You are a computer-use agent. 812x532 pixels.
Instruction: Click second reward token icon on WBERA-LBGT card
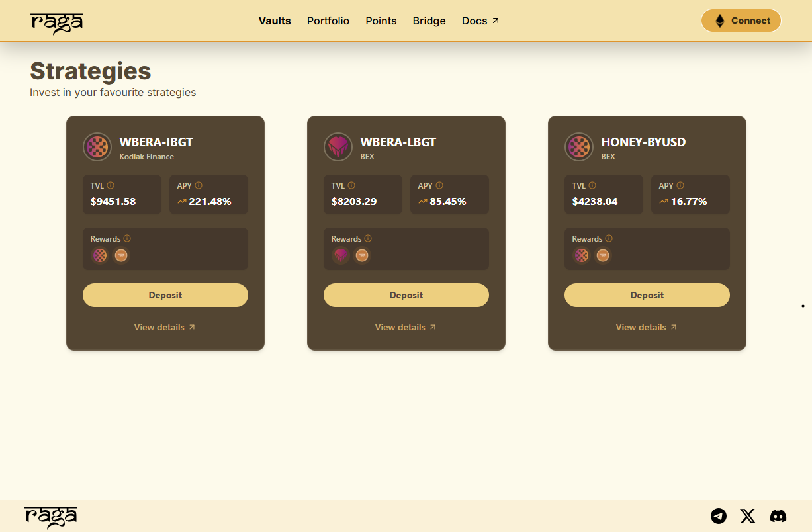click(x=362, y=255)
